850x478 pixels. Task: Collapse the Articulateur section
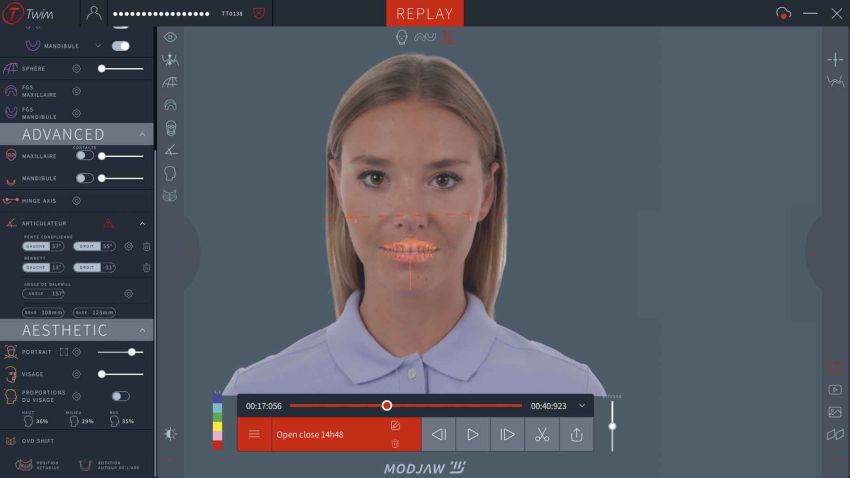click(x=142, y=223)
